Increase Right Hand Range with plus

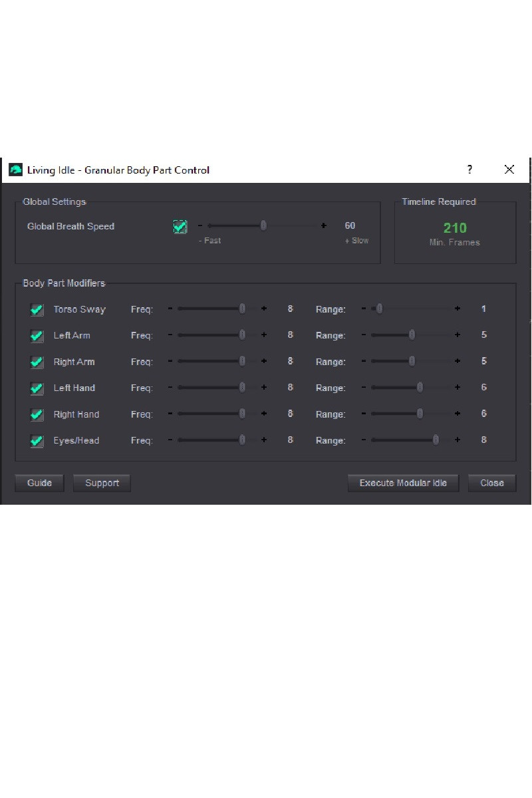458,414
